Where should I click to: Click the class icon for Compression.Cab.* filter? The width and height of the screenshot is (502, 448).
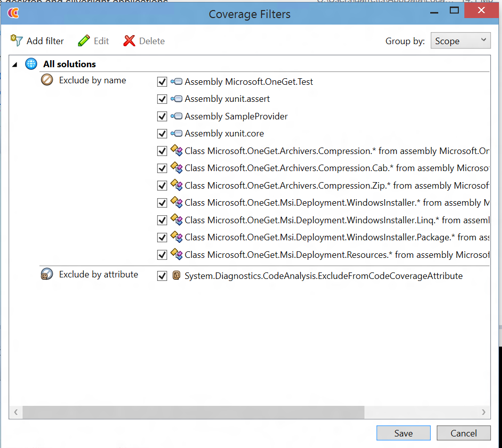point(176,168)
